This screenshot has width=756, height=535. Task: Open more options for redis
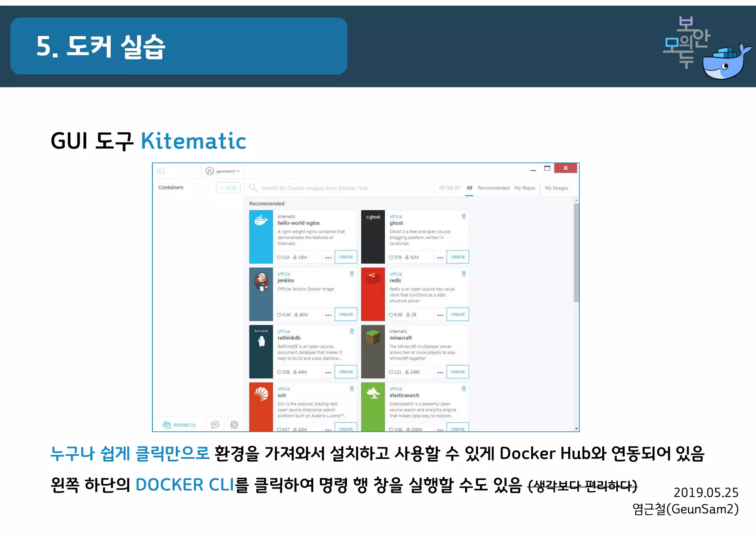[440, 315]
